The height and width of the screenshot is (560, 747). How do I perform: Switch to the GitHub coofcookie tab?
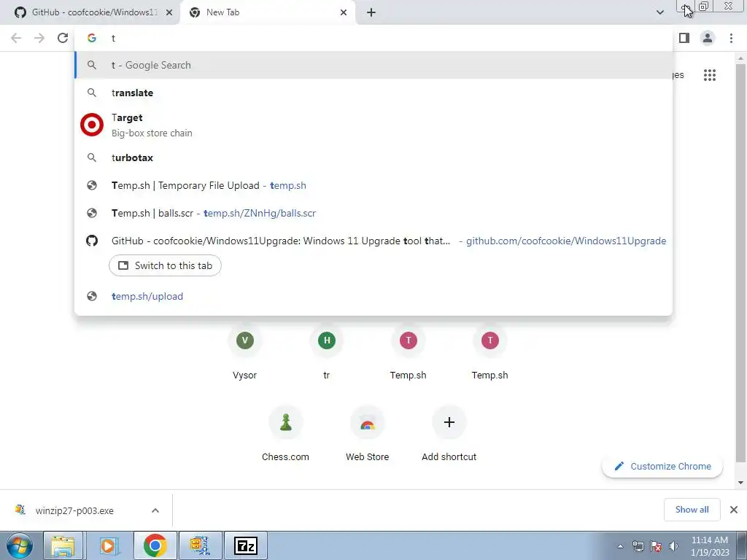pos(90,12)
